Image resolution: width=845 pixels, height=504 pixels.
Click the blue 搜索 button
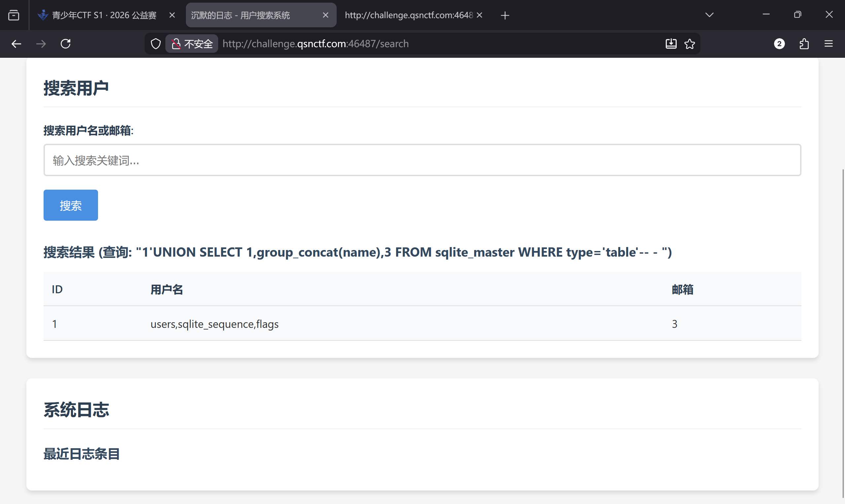click(71, 205)
